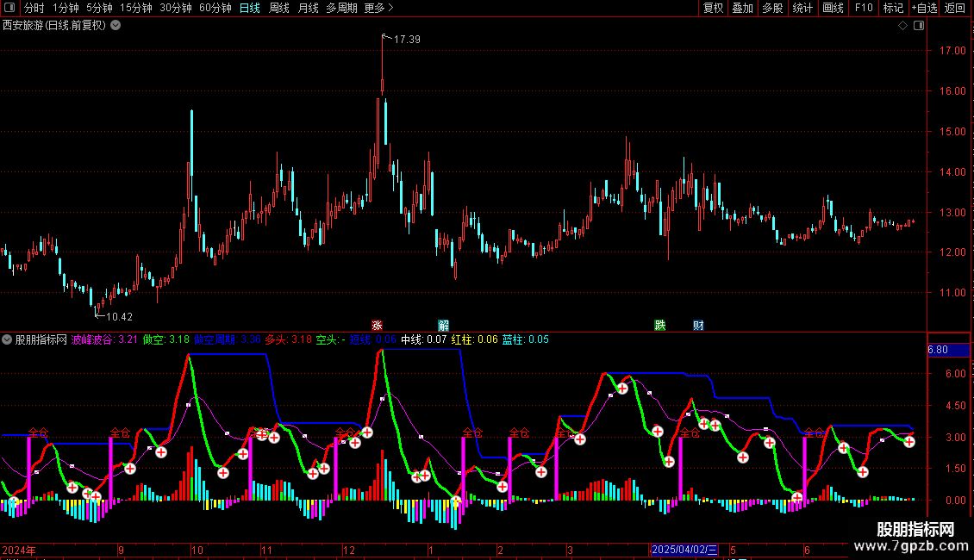974x560 pixels.
Task: Click the 17.39 high price flag
Action: 406,40
